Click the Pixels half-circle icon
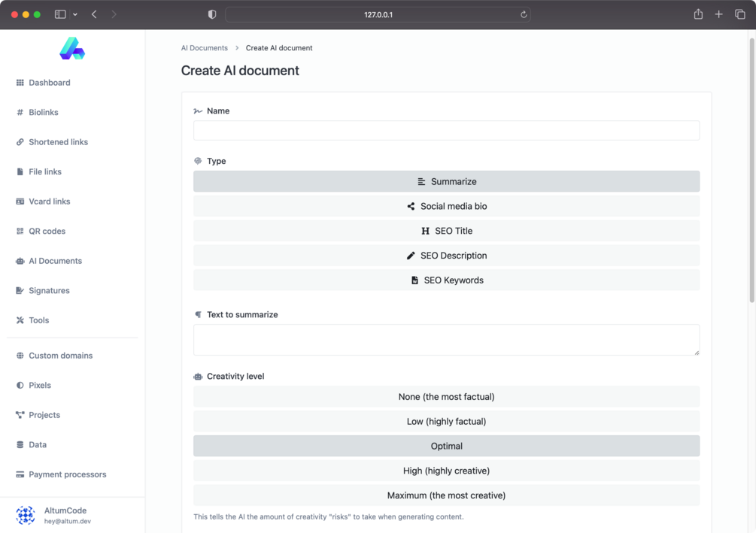Viewport: 756px width, 533px height. pos(20,386)
